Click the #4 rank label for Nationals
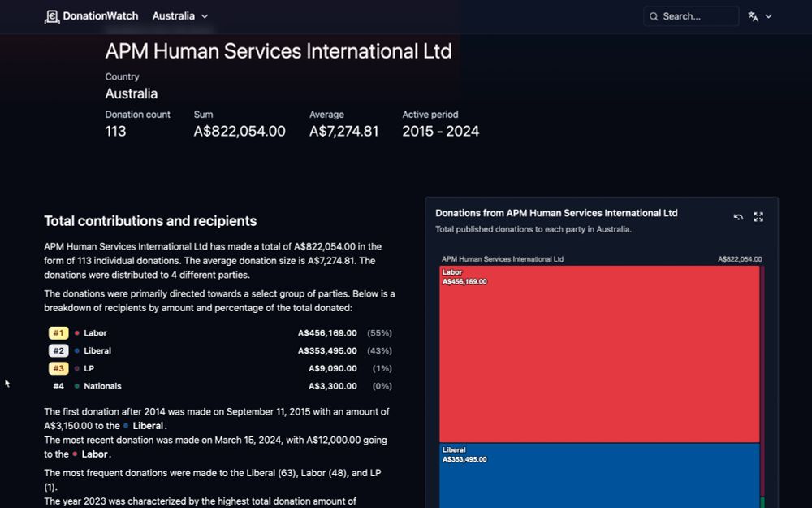 (x=58, y=386)
